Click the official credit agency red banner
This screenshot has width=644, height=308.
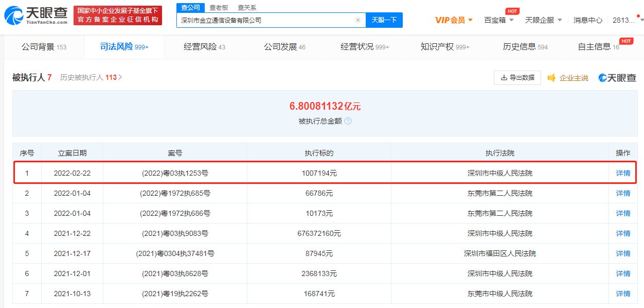117,15
